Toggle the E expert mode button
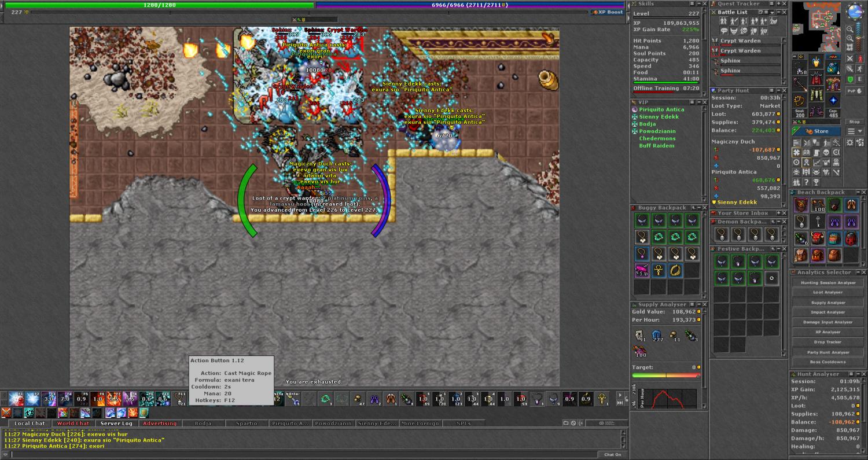This screenshot has height=460, width=868. [x=860, y=79]
